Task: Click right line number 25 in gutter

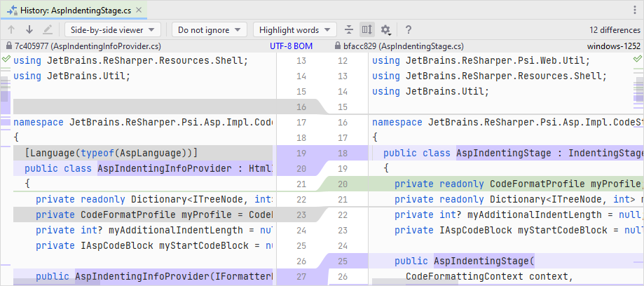Action: pos(343,261)
